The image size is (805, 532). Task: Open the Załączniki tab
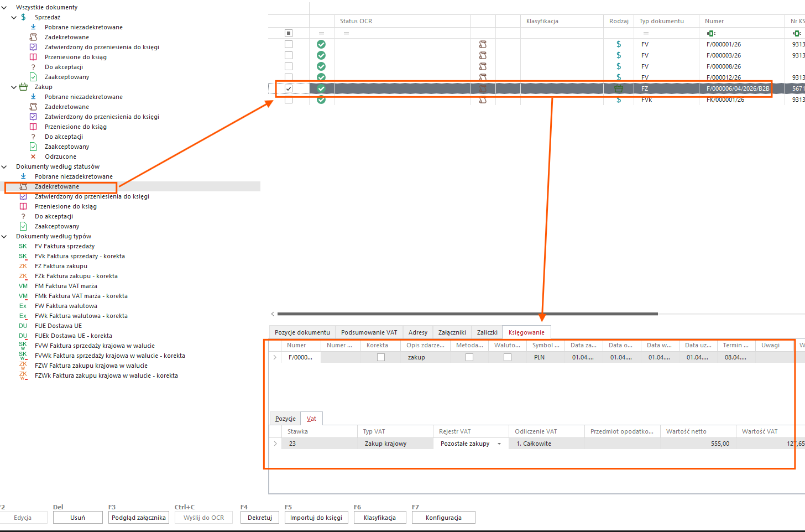452,332
